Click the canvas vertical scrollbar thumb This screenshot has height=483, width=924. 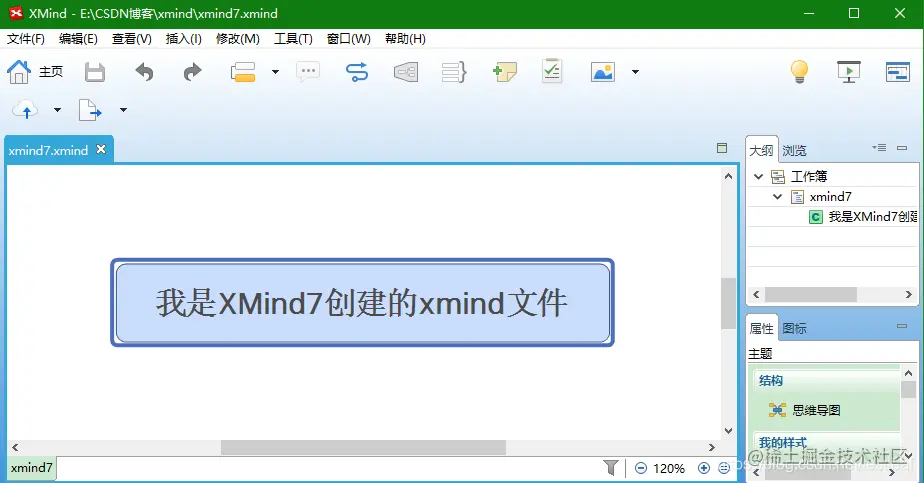coord(728,303)
